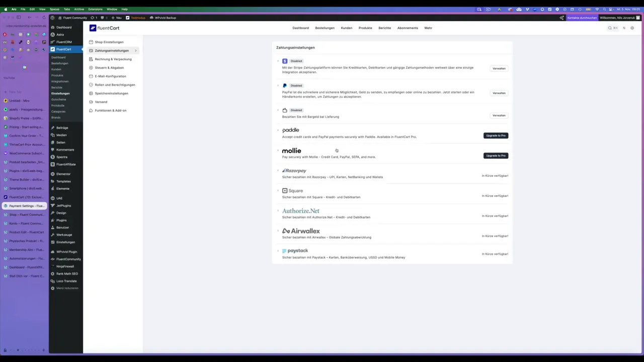Expand the Zahlungseinstellungen chevron

pyautogui.click(x=136, y=50)
